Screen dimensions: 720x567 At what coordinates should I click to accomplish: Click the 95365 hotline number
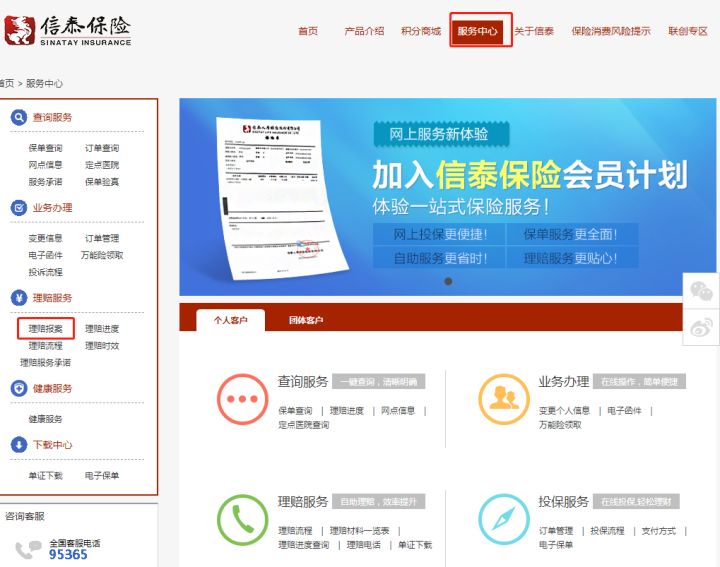point(68,555)
